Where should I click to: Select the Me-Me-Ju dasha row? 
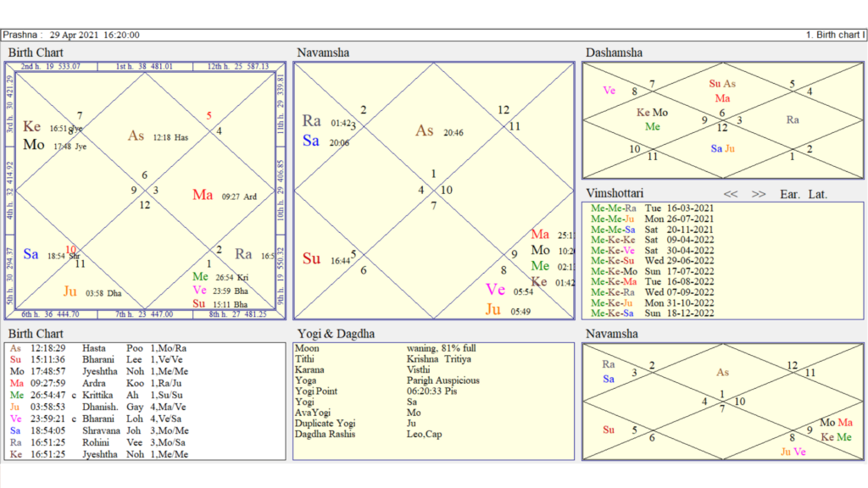pos(652,219)
